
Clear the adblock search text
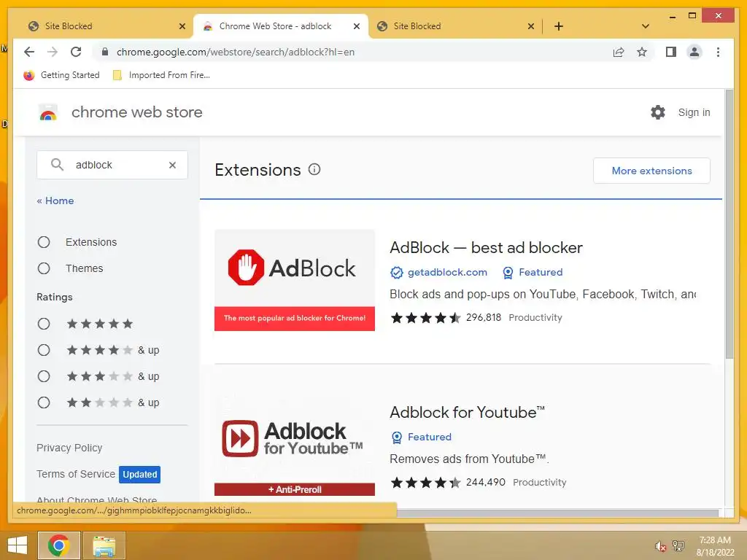tap(172, 165)
